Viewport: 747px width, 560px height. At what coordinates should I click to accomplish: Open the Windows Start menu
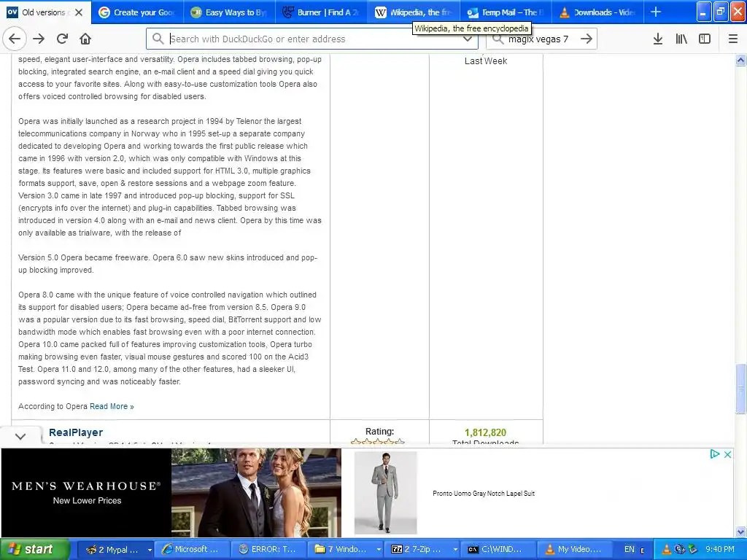pyautogui.click(x=34, y=549)
